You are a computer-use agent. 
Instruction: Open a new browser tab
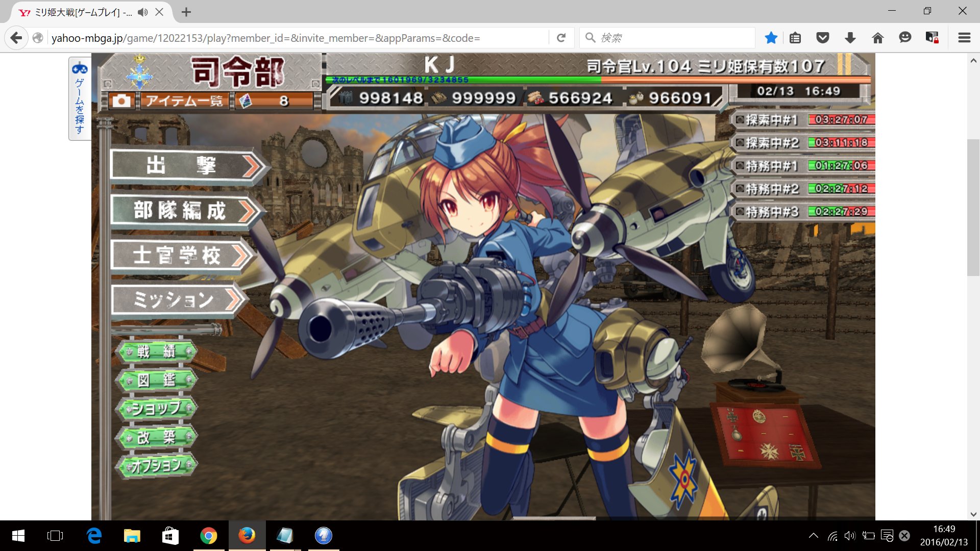(186, 12)
